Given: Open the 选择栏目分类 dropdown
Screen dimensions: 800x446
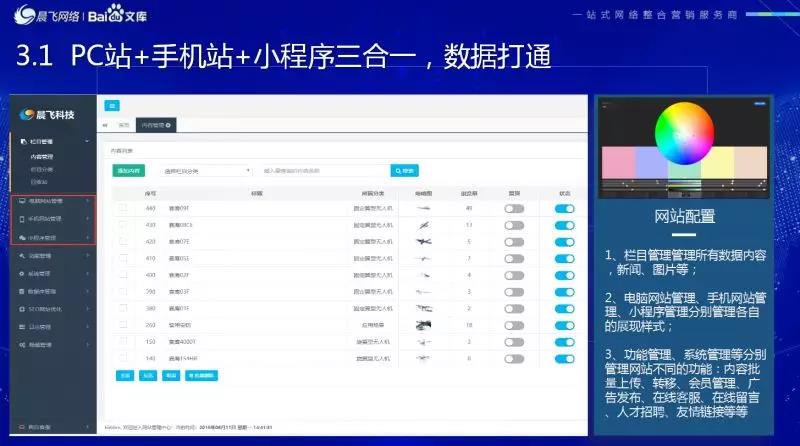Looking at the screenshot, I should (x=206, y=171).
